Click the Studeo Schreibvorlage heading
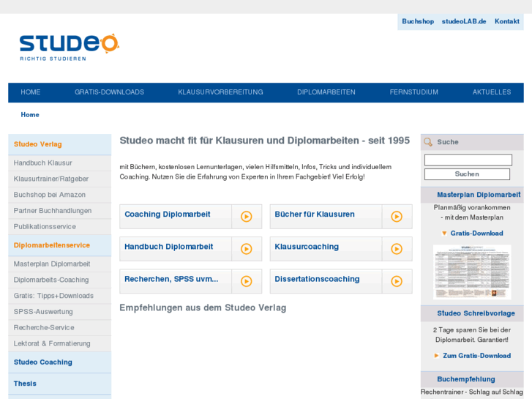The height and width of the screenshot is (399, 532). tap(476, 313)
